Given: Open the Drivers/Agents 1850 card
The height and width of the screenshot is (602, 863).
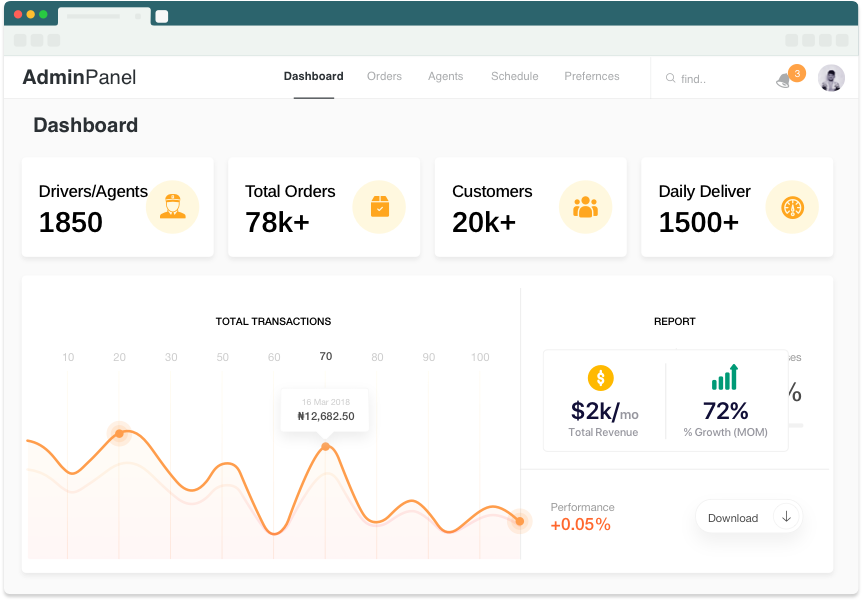Looking at the screenshot, I should pos(118,207).
